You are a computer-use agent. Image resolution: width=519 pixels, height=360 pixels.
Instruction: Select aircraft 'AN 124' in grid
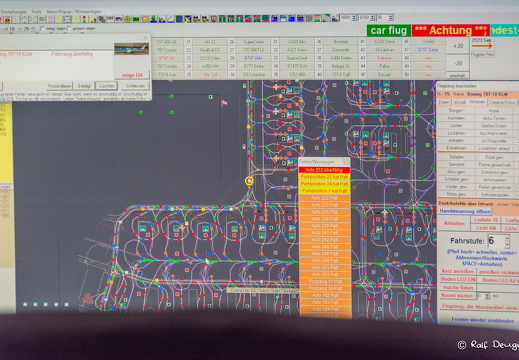tap(210, 75)
